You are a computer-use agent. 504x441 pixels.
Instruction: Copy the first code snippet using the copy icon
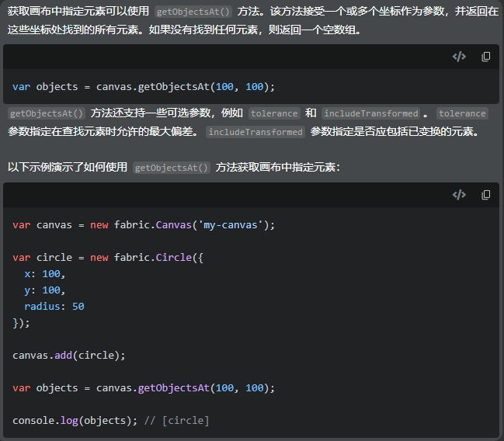tap(486, 57)
